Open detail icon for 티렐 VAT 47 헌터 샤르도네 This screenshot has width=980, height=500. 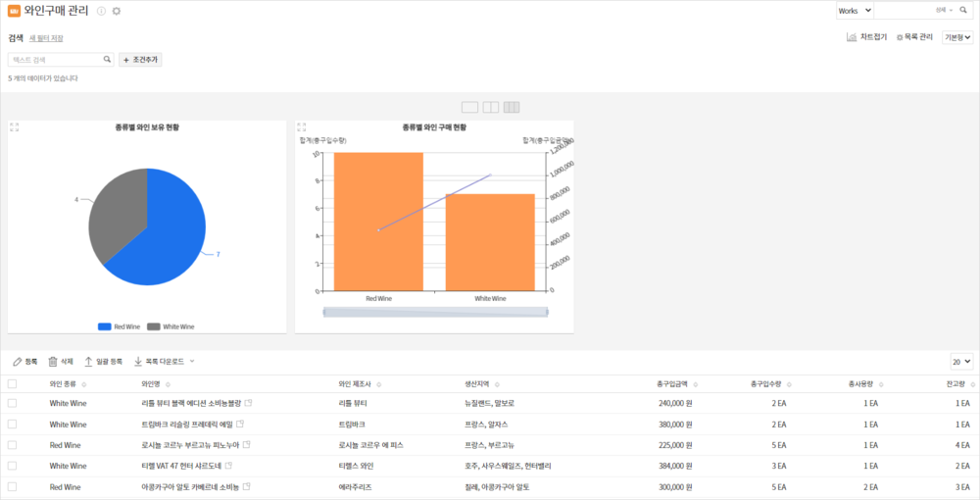(228, 466)
